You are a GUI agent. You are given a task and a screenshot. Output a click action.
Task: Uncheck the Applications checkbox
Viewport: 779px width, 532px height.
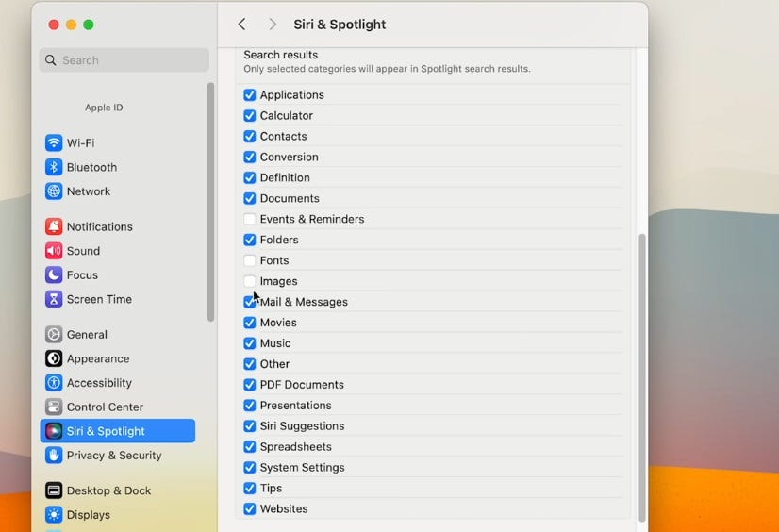click(x=250, y=95)
